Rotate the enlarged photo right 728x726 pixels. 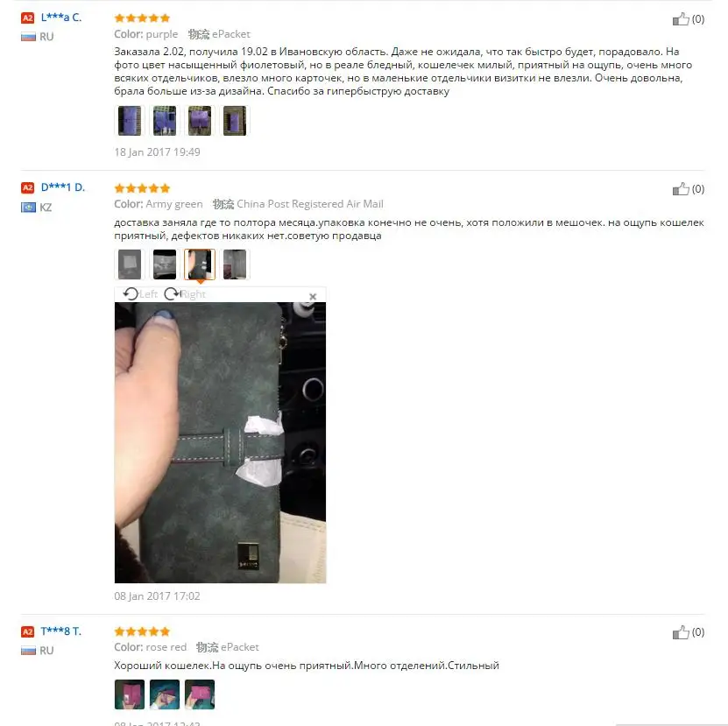tap(185, 294)
